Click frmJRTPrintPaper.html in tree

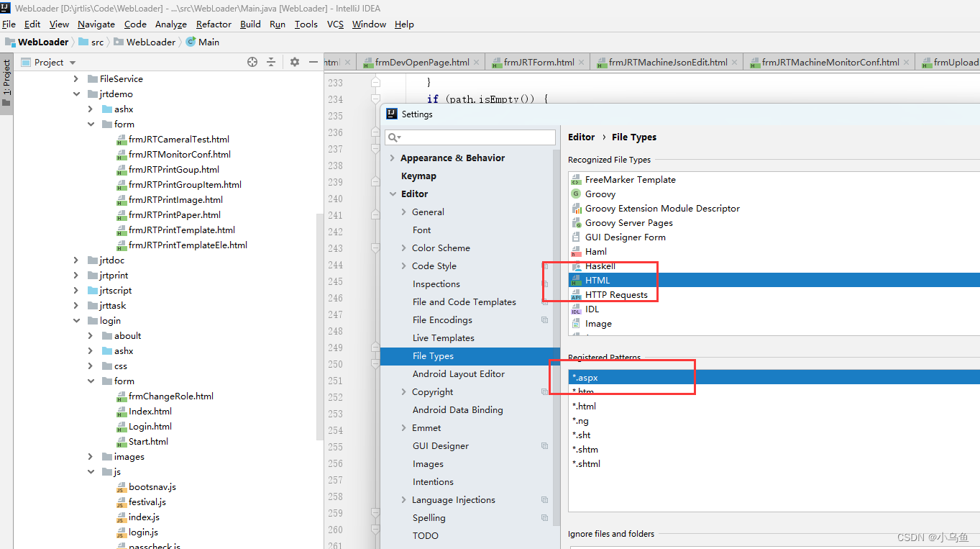tap(175, 215)
